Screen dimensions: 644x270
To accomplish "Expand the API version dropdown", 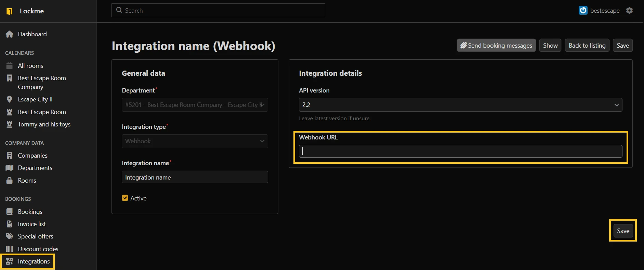I will click(460, 105).
